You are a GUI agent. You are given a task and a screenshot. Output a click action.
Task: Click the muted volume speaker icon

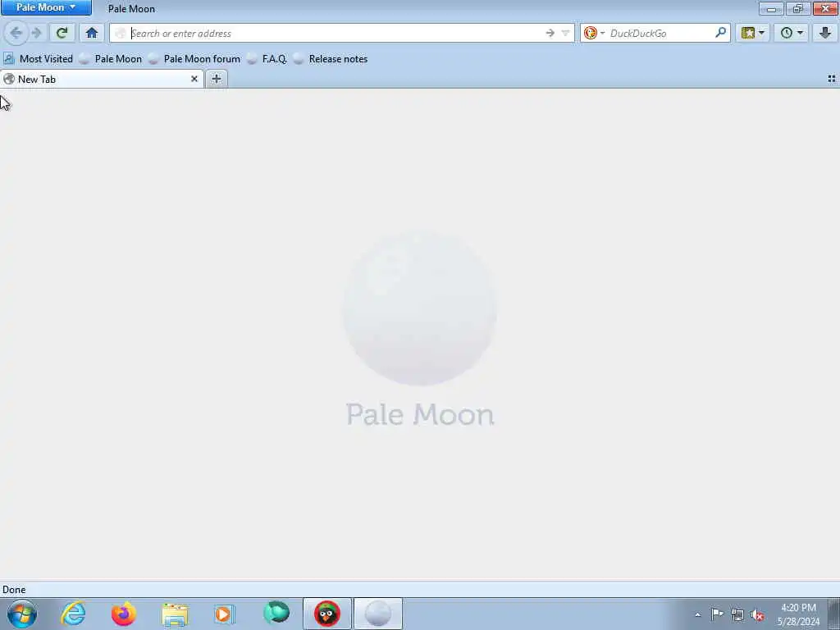pyautogui.click(x=757, y=615)
